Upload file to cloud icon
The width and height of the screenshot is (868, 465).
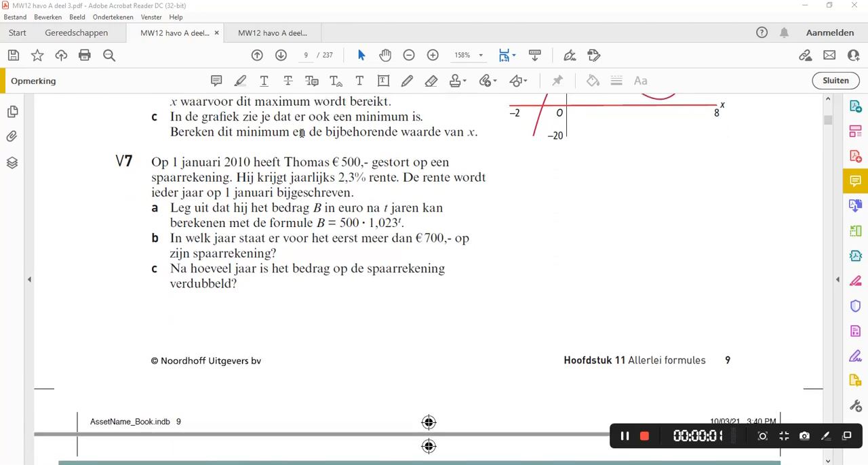tap(61, 56)
